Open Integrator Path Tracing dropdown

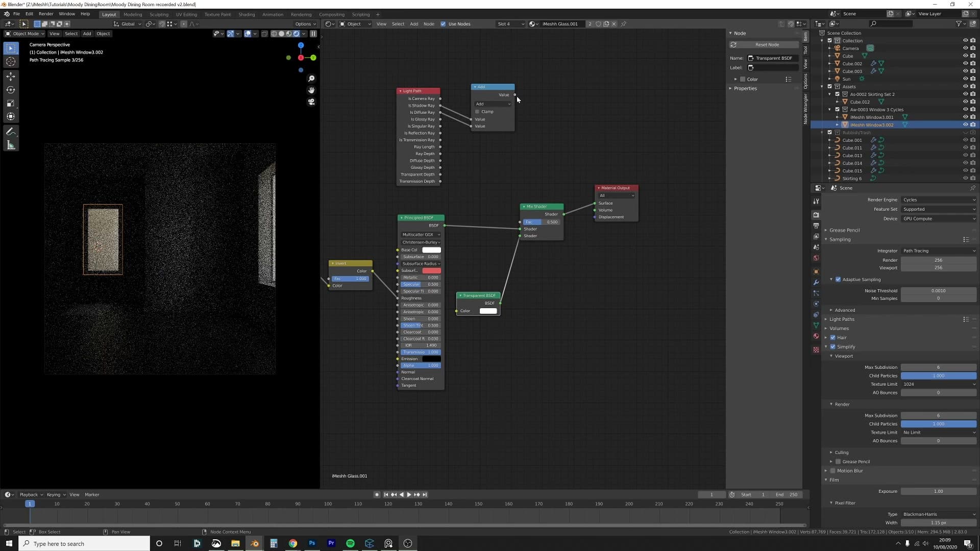[938, 251]
